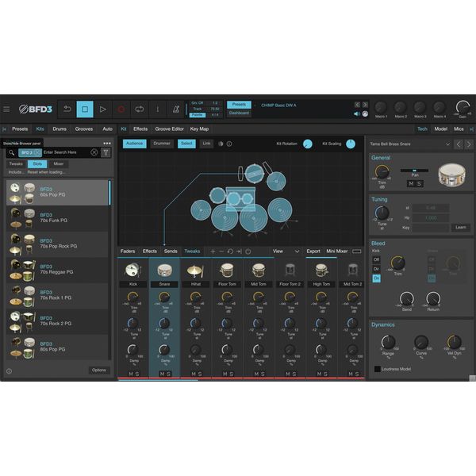Remove the BFD3 search filter tag
The height and width of the screenshot is (476, 476).
click(x=37, y=152)
